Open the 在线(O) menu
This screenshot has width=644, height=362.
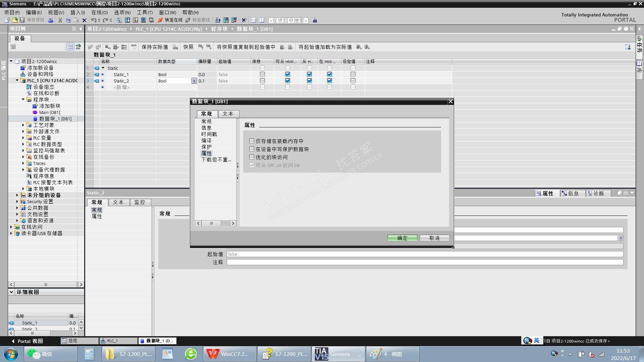(x=99, y=12)
